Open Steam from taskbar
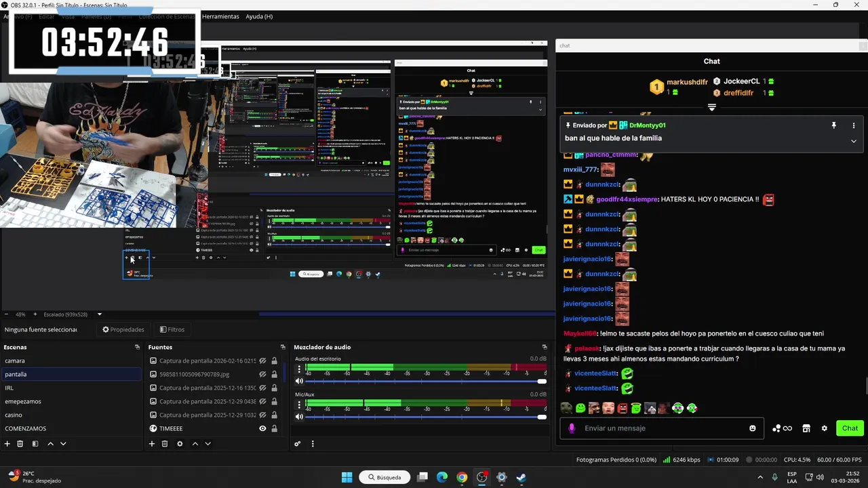This screenshot has height=488, width=868. click(521, 477)
